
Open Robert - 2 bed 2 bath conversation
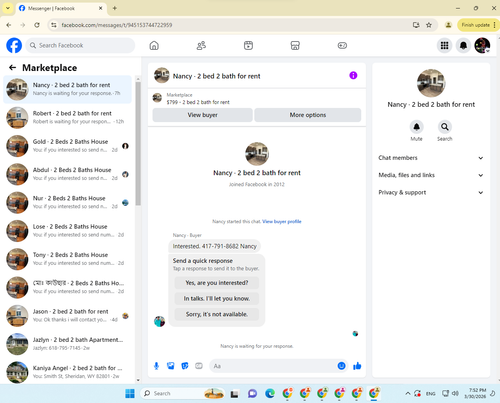click(x=68, y=118)
